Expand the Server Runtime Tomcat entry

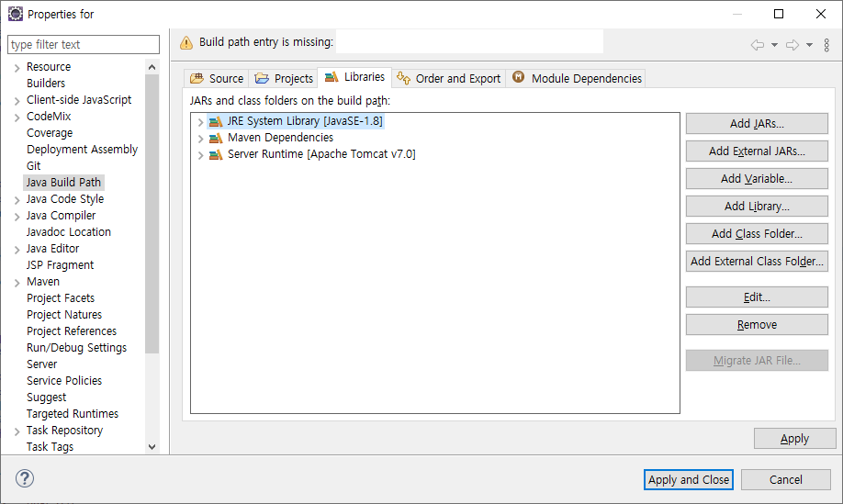click(201, 154)
